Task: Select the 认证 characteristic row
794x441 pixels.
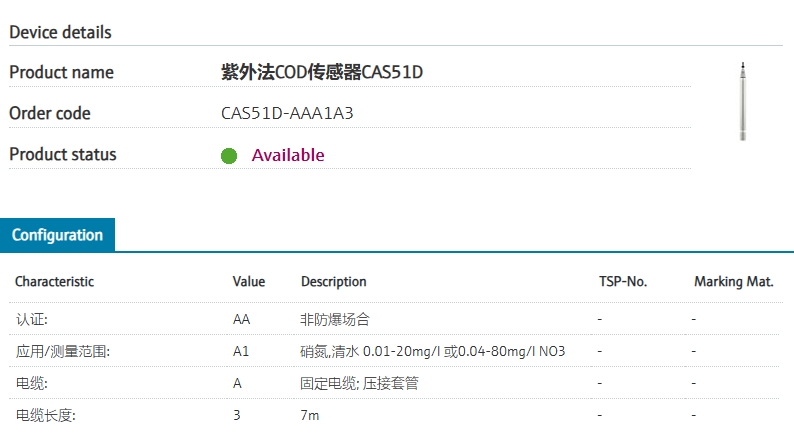Action: (x=31, y=320)
